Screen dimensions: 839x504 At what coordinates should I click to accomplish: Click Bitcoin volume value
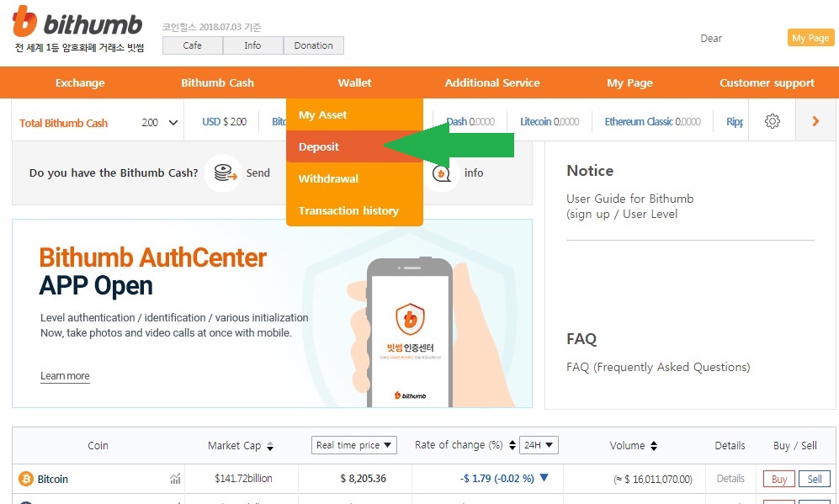pyautogui.click(x=653, y=479)
